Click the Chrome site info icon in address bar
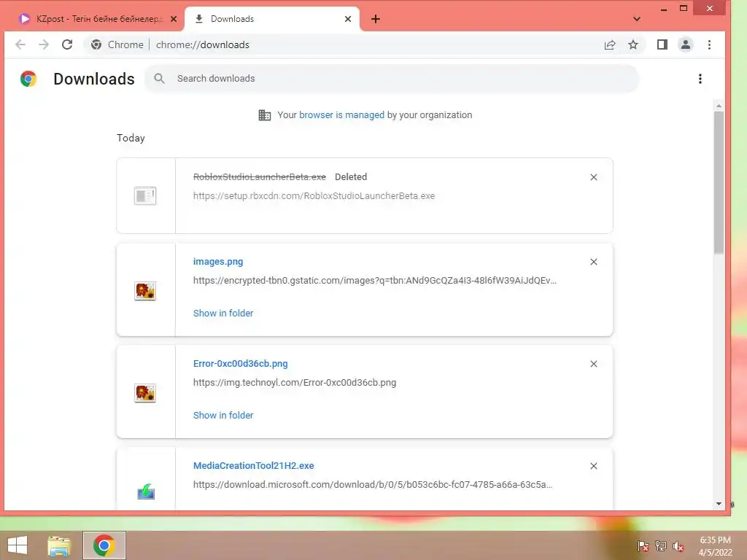This screenshot has width=747, height=560. [96, 44]
